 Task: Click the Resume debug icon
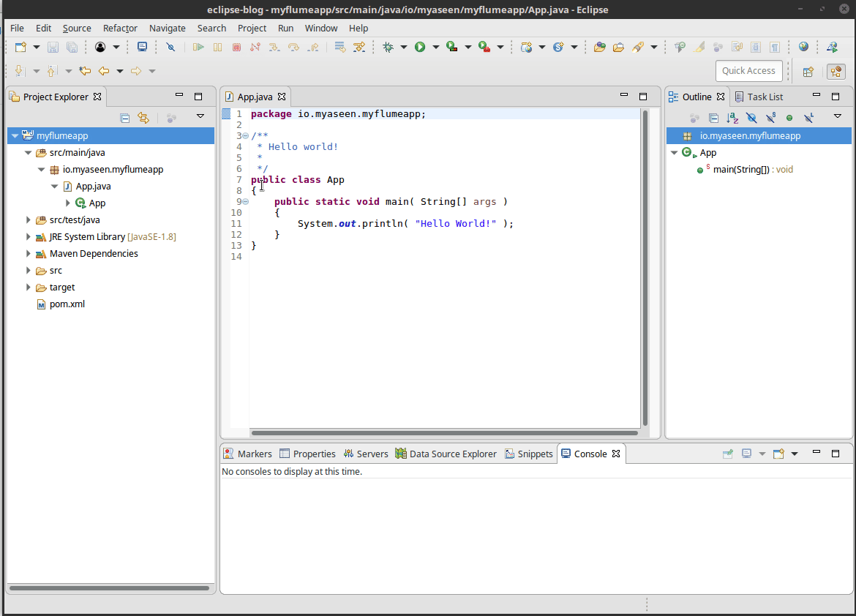(198, 47)
